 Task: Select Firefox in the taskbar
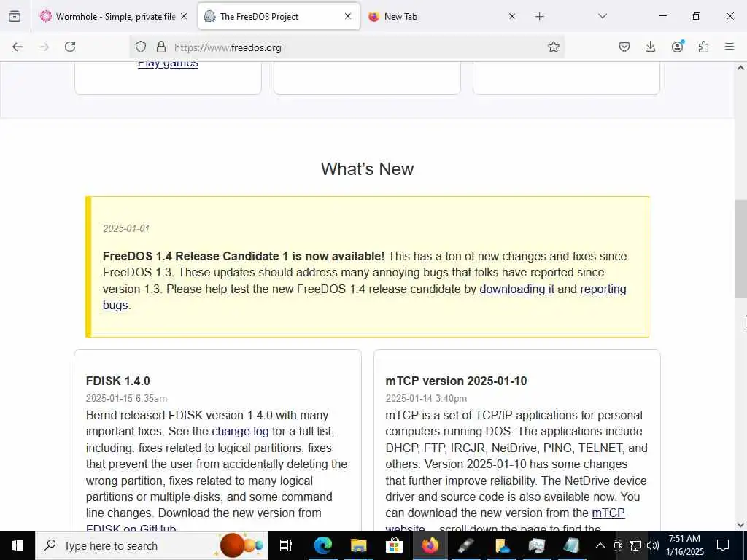430,545
